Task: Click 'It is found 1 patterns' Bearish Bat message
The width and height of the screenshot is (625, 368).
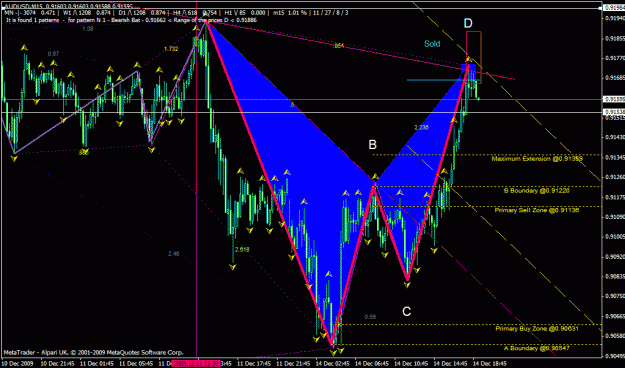Action: pos(132,20)
